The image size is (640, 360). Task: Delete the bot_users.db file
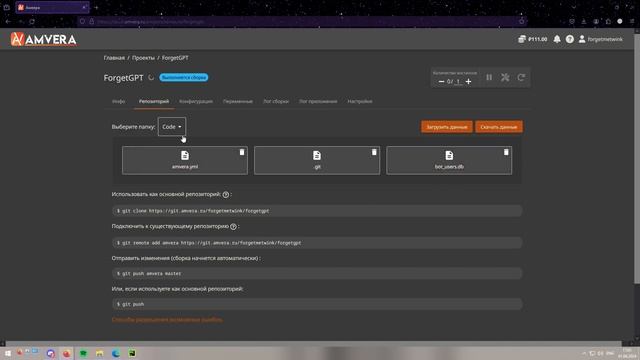pyautogui.click(x=506, y=152)
